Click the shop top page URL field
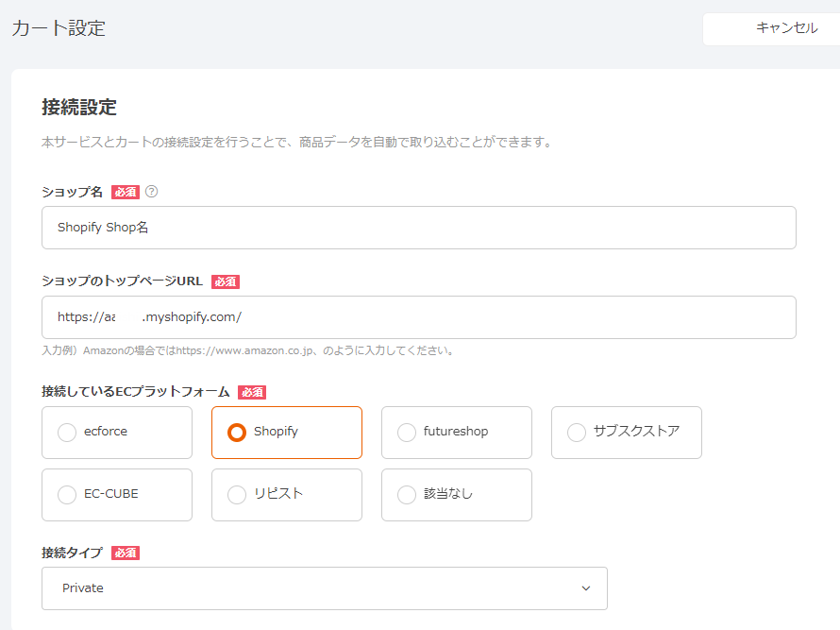The width and height of the screenshot is (840, 630). coord(418,317)
